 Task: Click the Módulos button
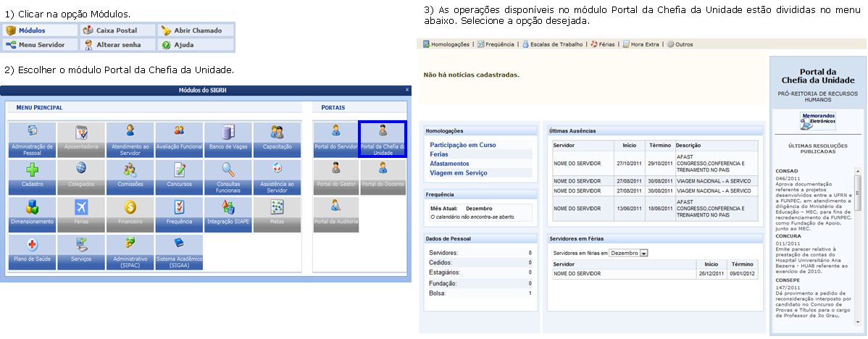40,30
